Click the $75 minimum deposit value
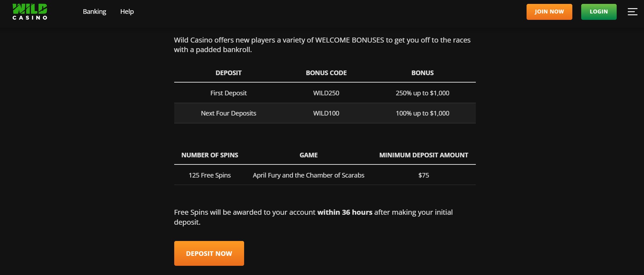This screenshot has width=644, height=275. point(424,175)
